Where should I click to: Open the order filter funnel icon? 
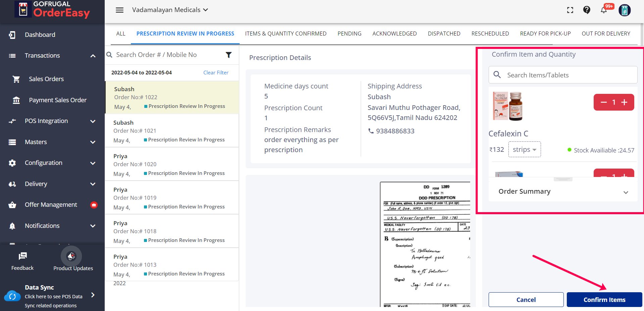click(x=229, y=55)
